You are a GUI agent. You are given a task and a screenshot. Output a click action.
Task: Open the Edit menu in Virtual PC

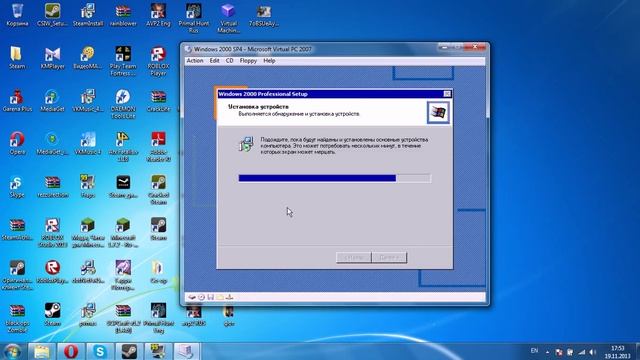214,61
